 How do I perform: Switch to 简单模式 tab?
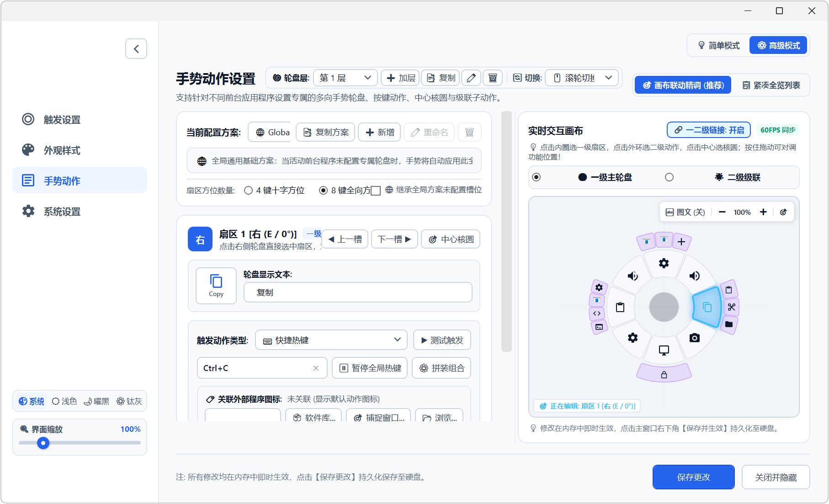click(x=718, y=46)
